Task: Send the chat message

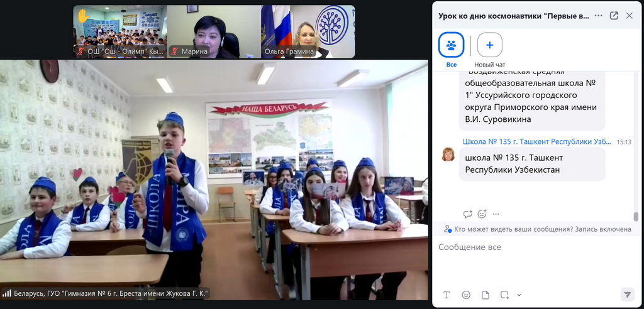Action: pyautogui.click(x=627, y=294)
